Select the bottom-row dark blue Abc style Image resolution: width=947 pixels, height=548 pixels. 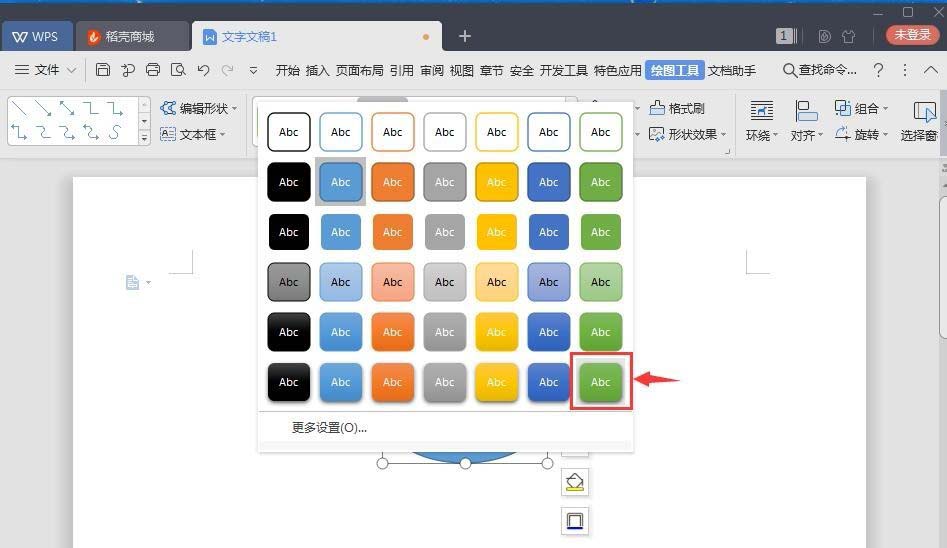coord(548,382)
